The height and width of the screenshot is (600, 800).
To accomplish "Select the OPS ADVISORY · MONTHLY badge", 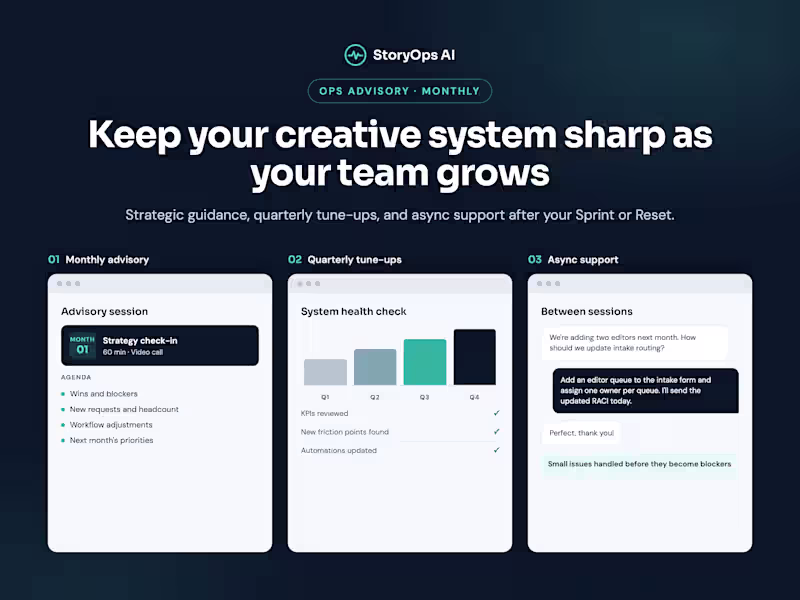I will 399,91.
